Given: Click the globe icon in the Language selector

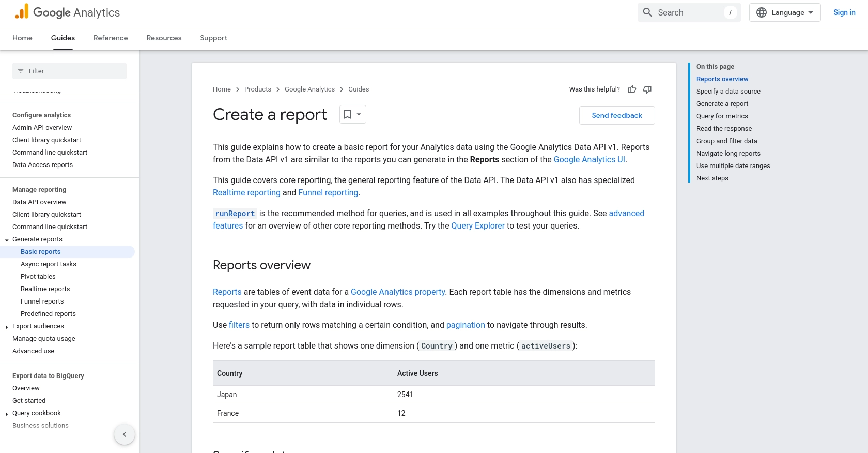Looking at the screenshot, I should coord(762,12).
